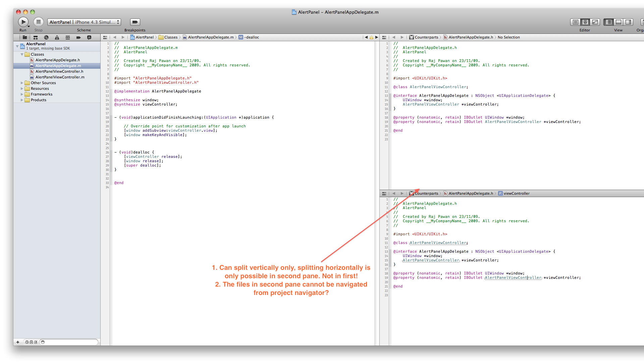Screen dimensions: 644x362
Task: Select the Assistant editor mode button
Action: 585,22
